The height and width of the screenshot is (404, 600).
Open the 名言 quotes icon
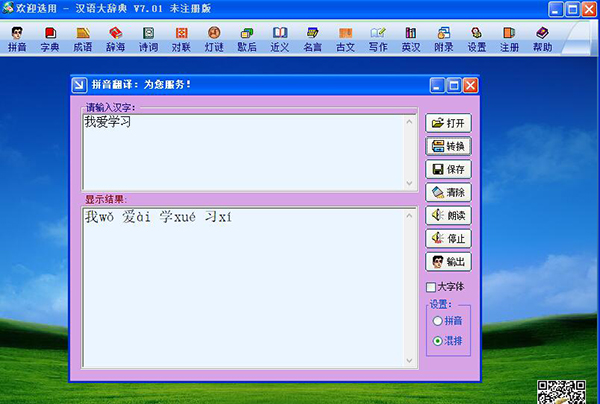tap(313, 39)
